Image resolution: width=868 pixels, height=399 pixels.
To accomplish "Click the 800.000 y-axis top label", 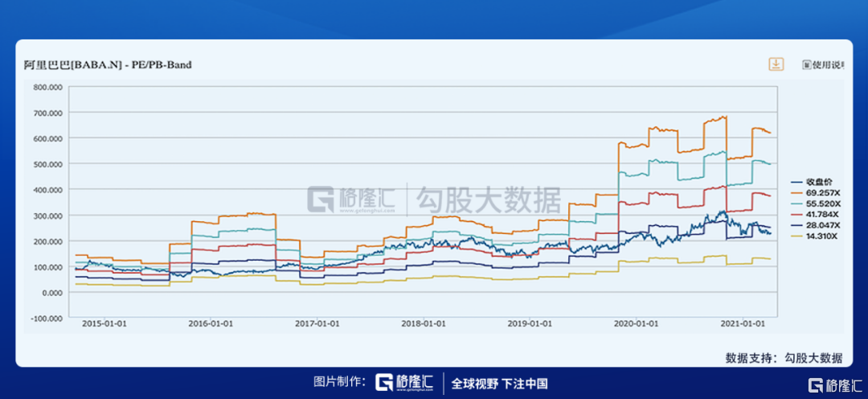I will tap(47, 87).
